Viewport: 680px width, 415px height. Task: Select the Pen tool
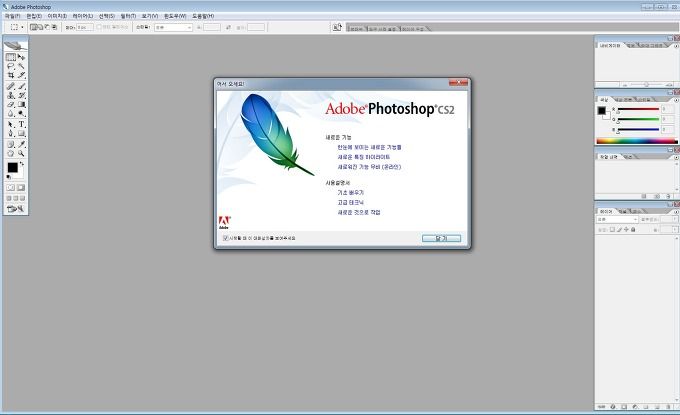point(10,133)
